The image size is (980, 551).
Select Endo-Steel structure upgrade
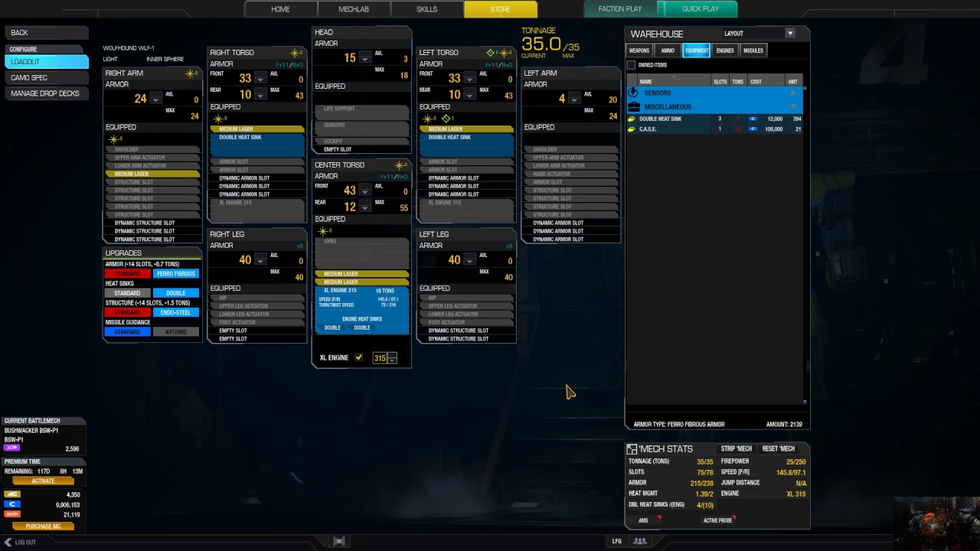(x=175, y=312)
